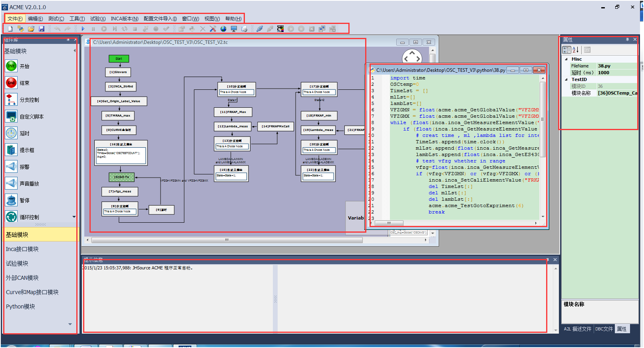The image size is (644, 348).
Task: Open the wrench and screwdriver settings icon
Action: pos(213,29)
